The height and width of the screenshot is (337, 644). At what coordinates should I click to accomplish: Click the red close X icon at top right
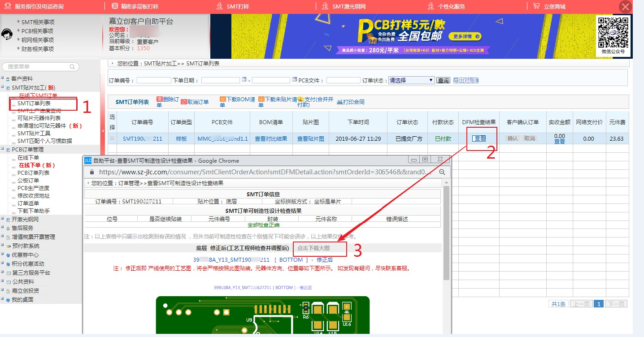tap(626, 7)
